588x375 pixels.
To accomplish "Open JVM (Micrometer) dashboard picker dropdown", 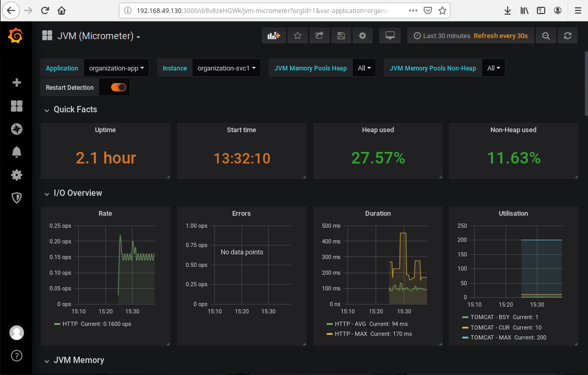I will [99, 36].
